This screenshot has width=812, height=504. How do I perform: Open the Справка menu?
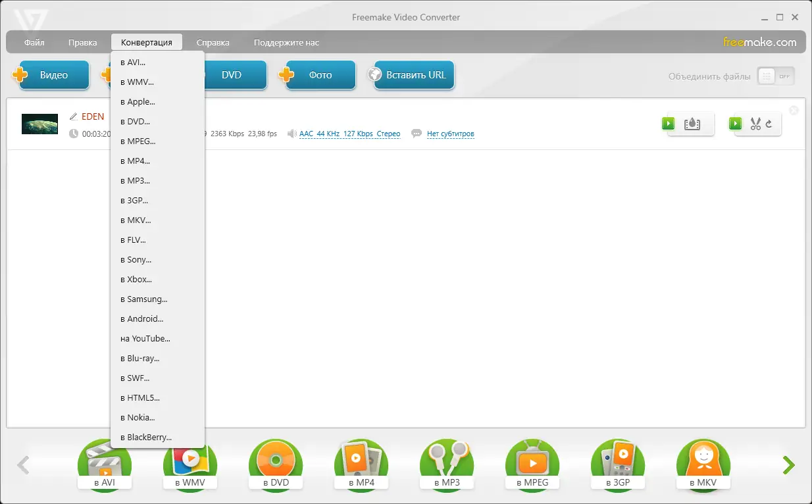[x=213, y=41]
